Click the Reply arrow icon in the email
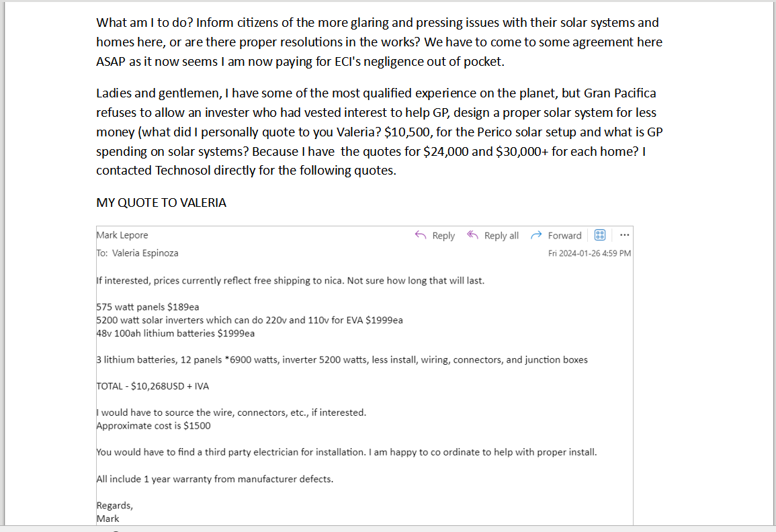 click(421, 235)
